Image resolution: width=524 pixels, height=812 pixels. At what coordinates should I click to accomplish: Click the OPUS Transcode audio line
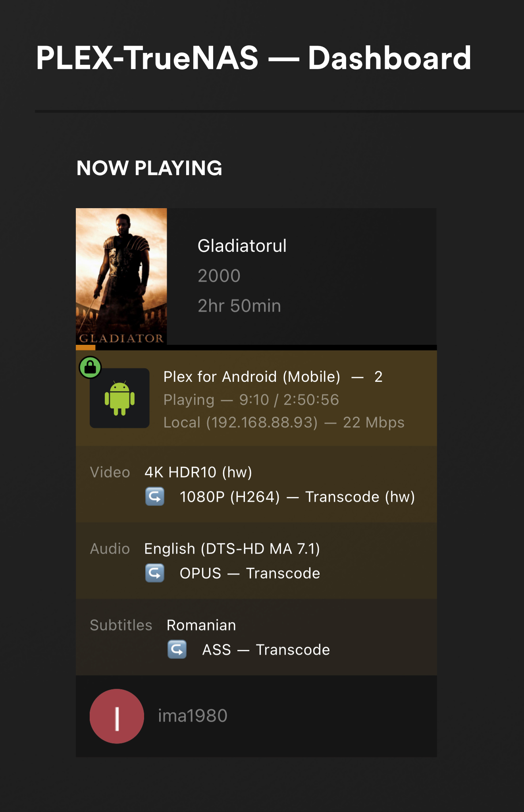pos(250,573)
